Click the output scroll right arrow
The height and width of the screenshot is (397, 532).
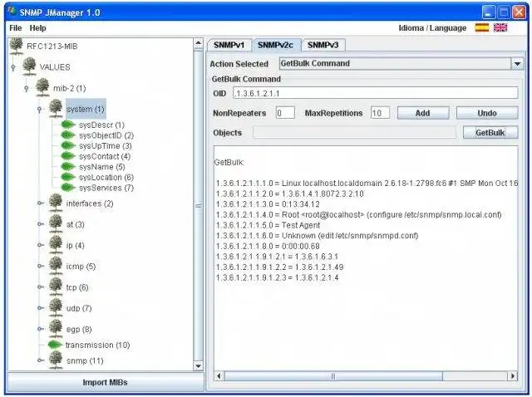[x=513, y=375]
